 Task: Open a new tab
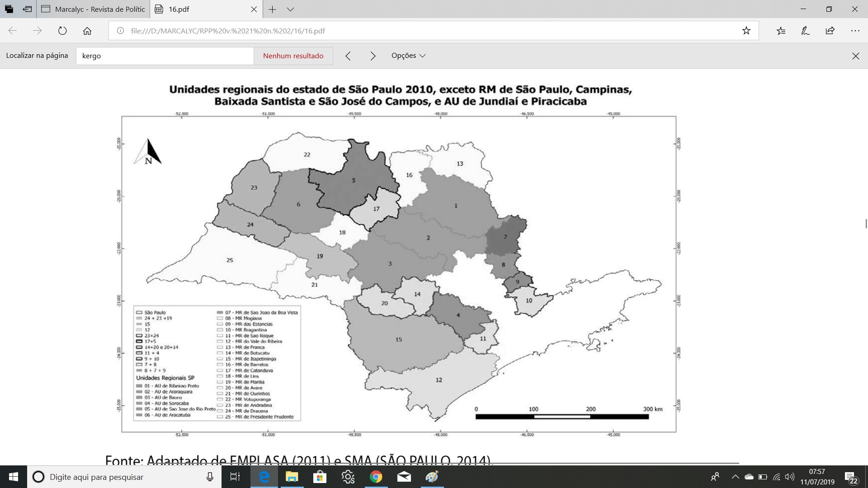pyautogui.click(x=272, y=9)
